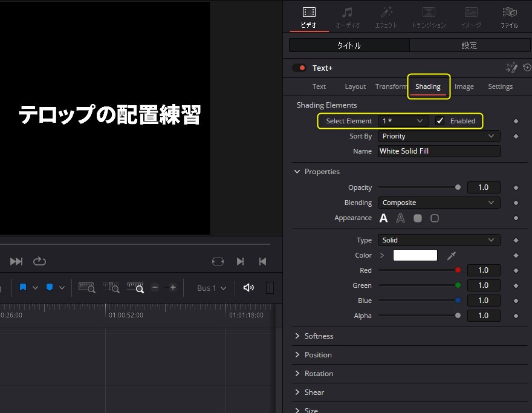Image resolution: width=532 pixels, height=413 pixels.
Task: Click the Red value field
Action: [x=484, y=270]
